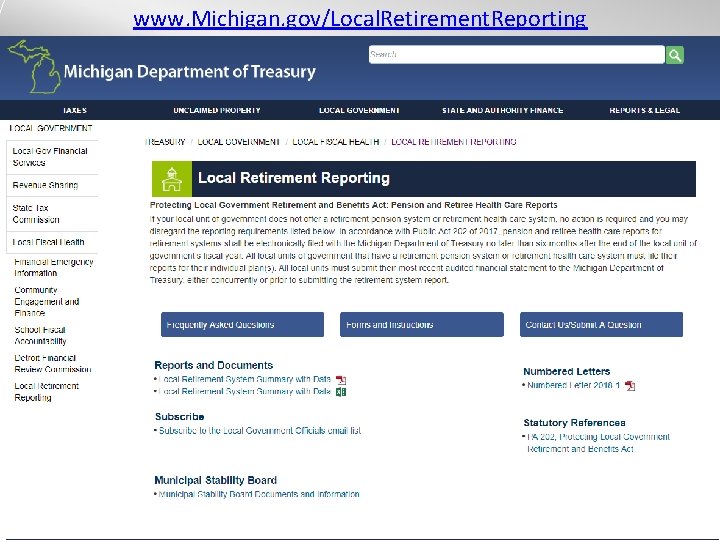Open the www.Michigan.gov/LocalRetirementReporting URL link
This screenshot has width=720, height=540.
coord(360,19)
